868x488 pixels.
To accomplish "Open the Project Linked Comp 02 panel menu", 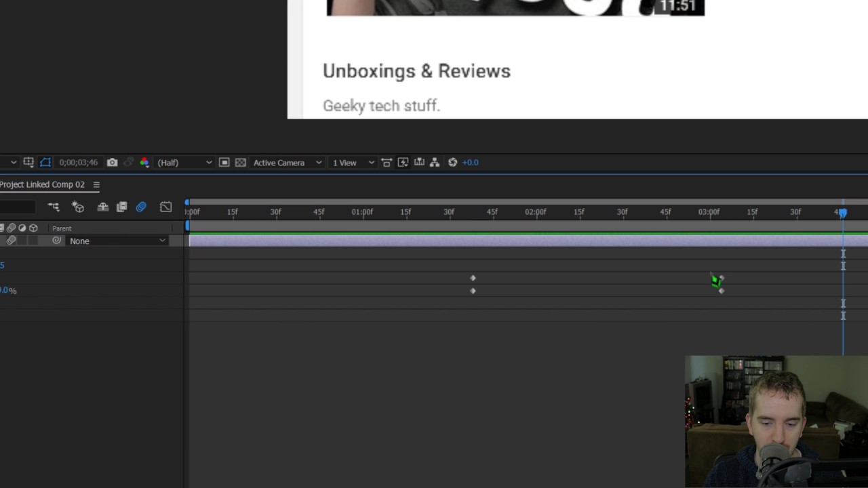I will point(96,184).
